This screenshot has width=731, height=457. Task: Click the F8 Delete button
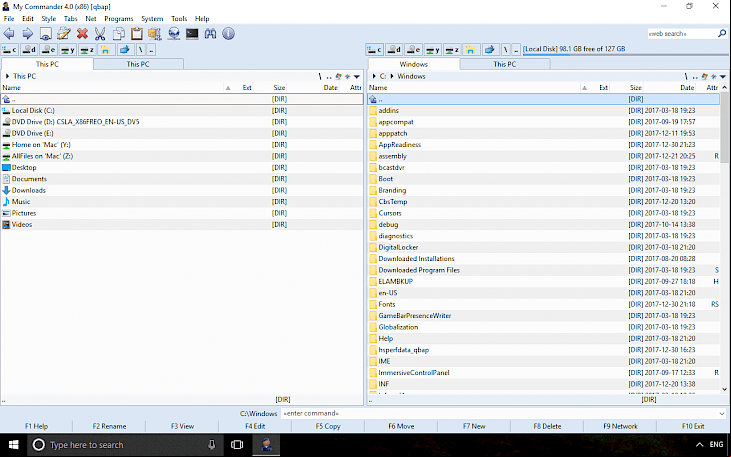[547, 426]
